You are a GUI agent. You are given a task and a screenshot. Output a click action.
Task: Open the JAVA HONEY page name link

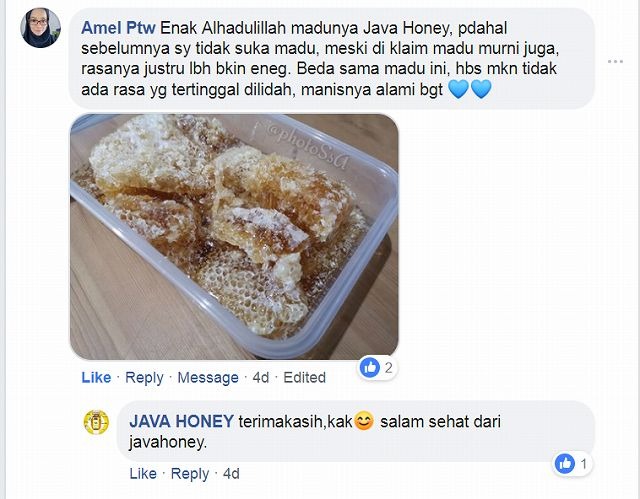click(x=182, y=421)
